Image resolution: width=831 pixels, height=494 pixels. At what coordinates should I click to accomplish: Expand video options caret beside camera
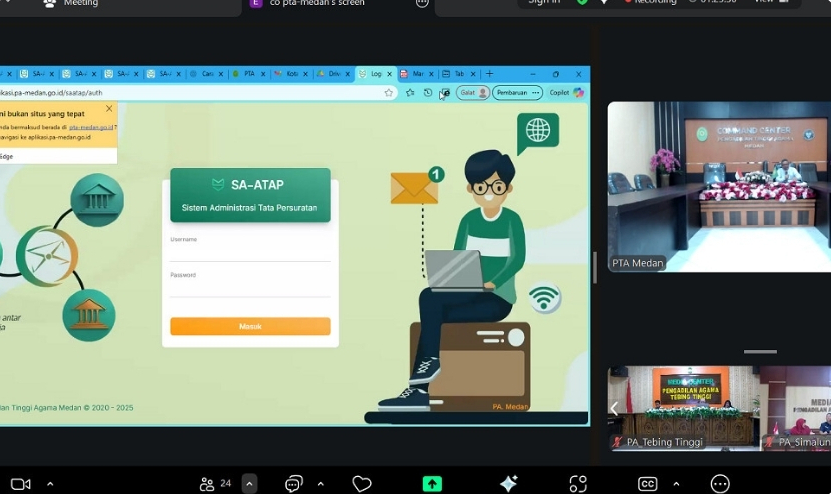coord(50,483)
